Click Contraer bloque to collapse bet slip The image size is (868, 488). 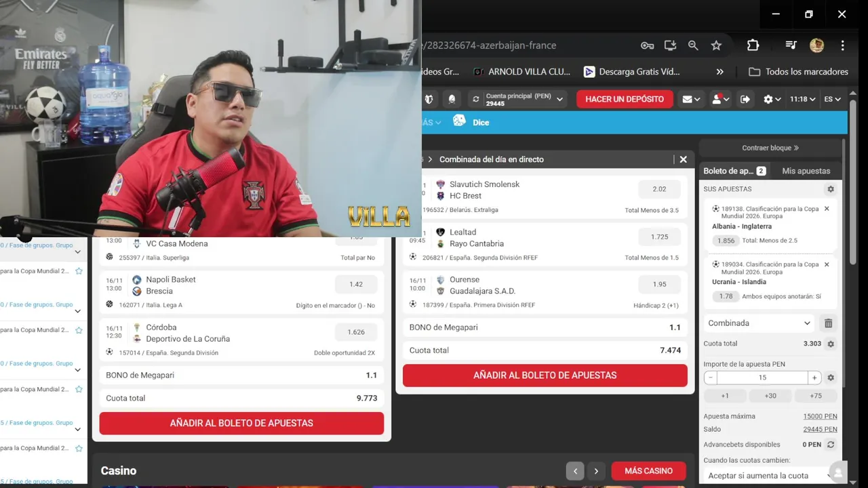(x=770, y=148)
